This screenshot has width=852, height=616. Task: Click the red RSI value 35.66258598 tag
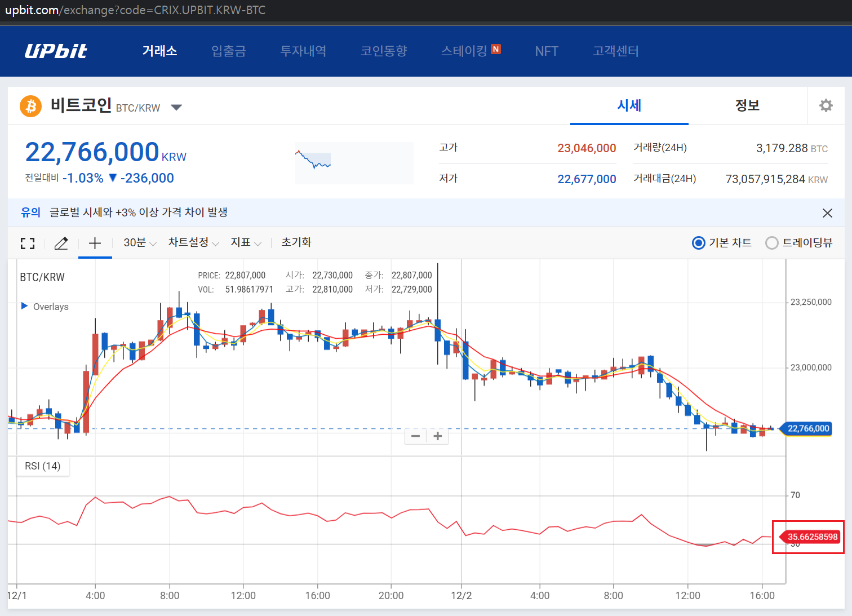(x=810, y=537)
